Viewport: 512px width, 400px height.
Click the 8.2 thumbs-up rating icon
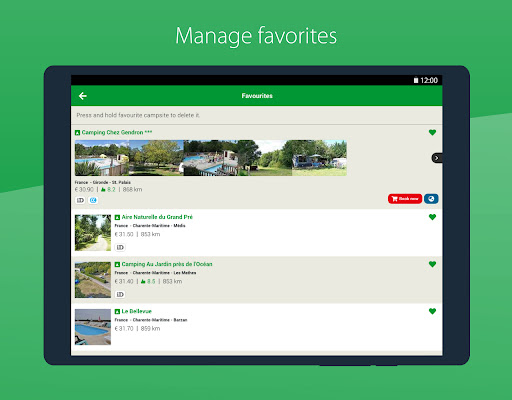click(103, 190)
